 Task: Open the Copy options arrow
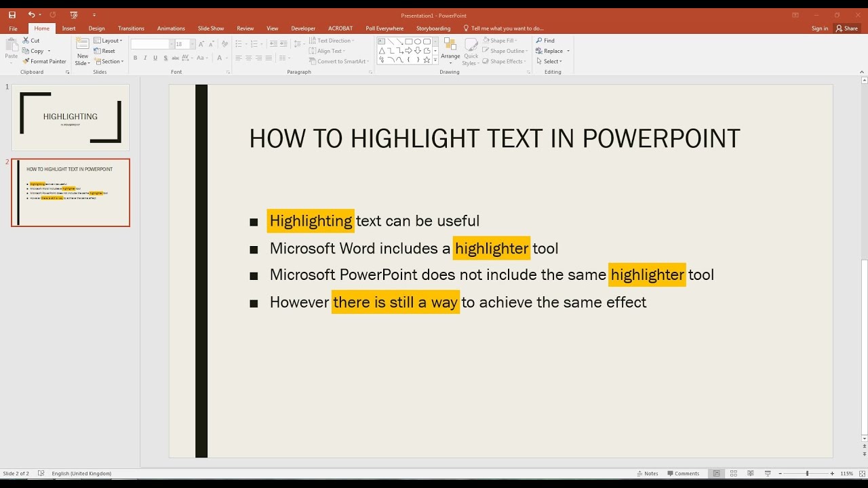click(49, 51)
